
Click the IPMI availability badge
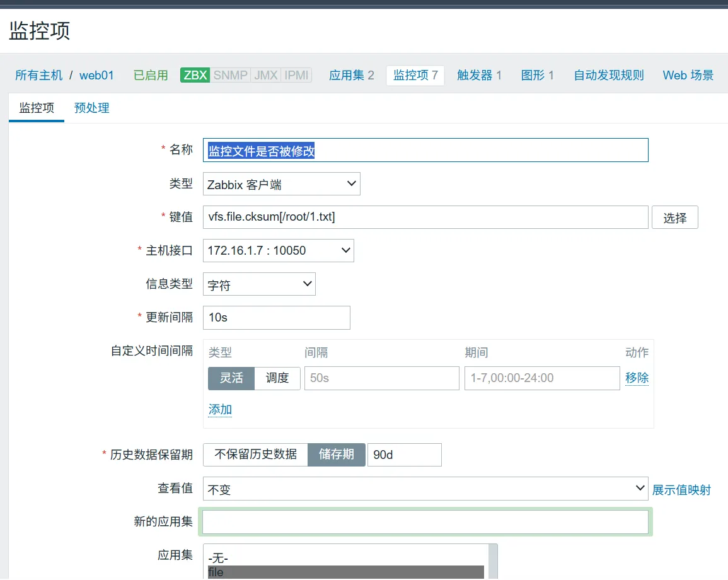pos(296,75)
